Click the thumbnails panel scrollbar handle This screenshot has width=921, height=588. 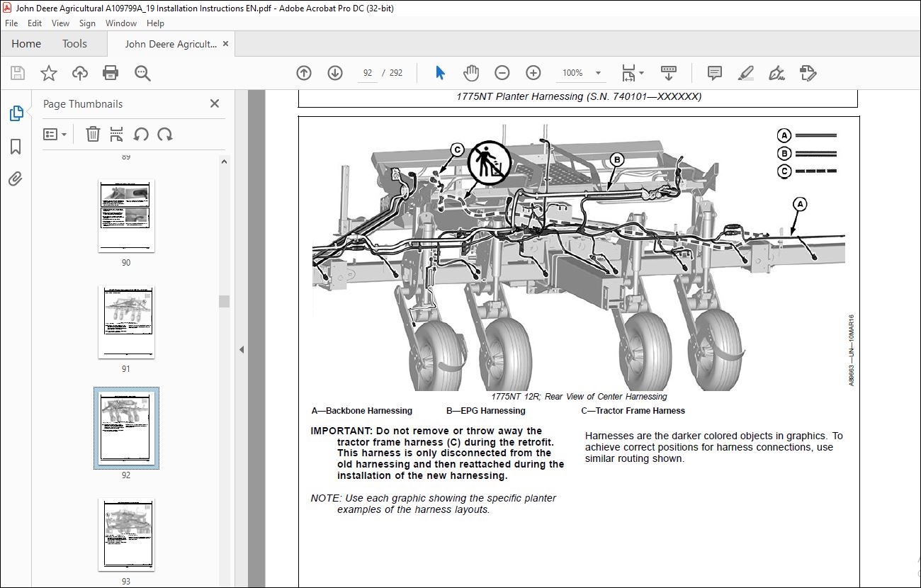pyautogui.click(x=225, y=301)
